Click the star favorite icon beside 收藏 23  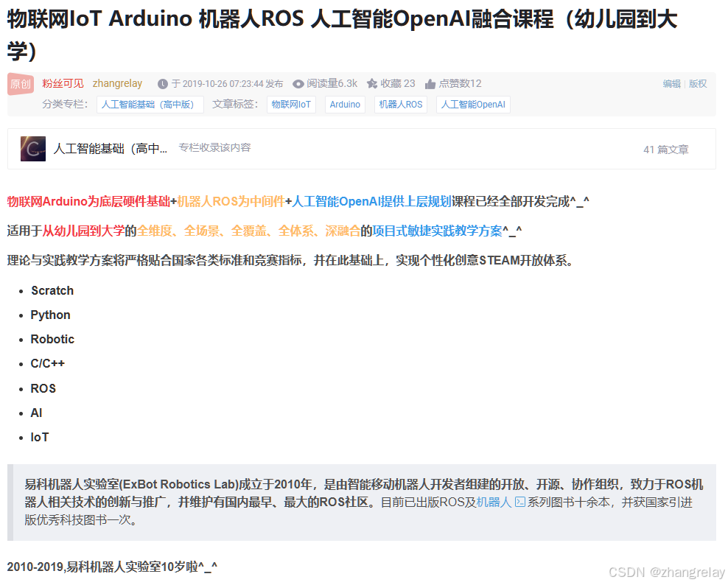pos(372,83)
